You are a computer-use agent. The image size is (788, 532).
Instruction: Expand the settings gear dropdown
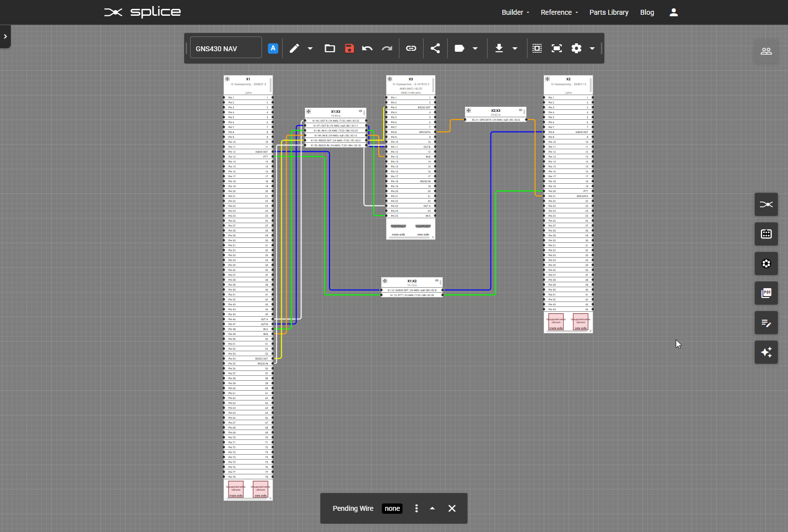(x=592, y=48)
